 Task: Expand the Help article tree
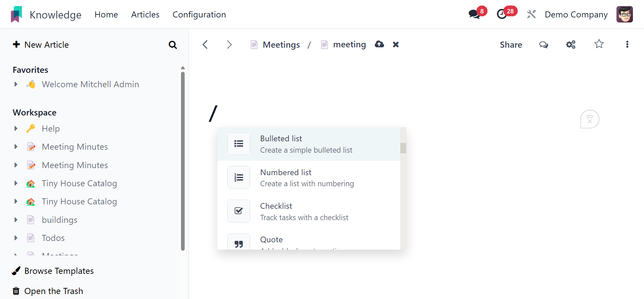[16, 129]
